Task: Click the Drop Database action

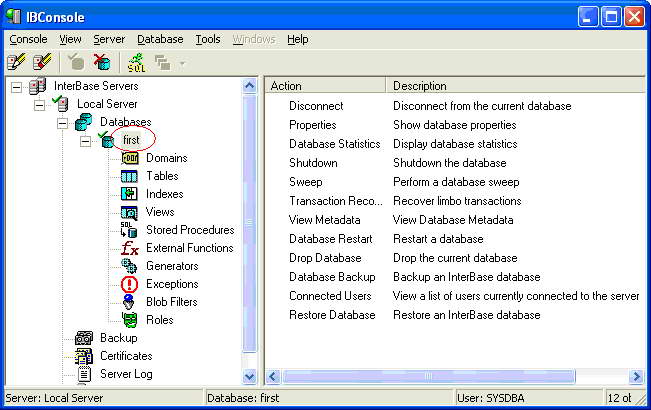Action: (x=325, y=258)
